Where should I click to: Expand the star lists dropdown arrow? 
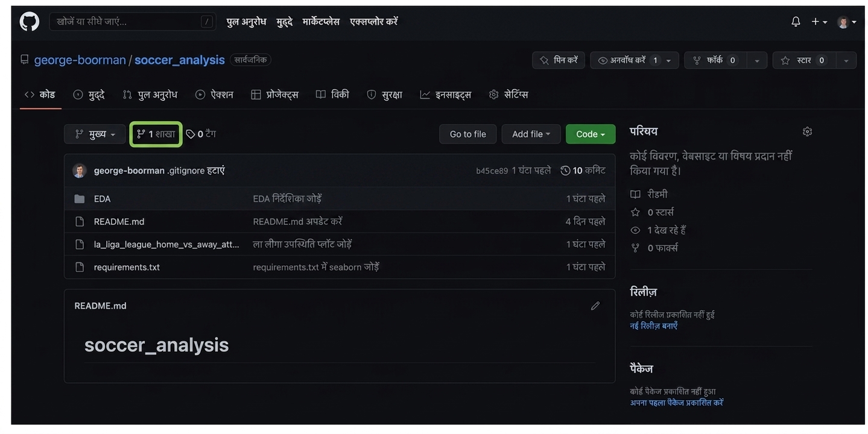[x=846, y=60]
